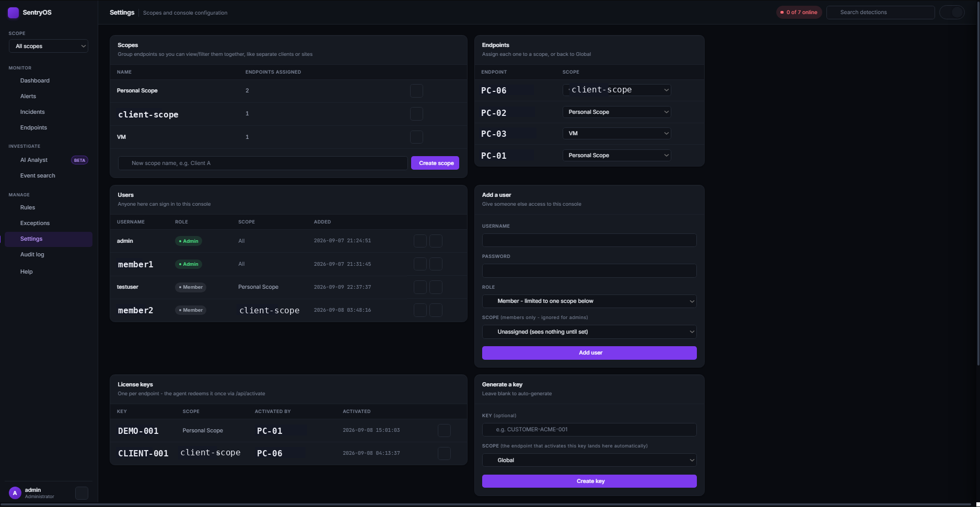
Task: Click the client-scope name in Scopes table
Action: pos(148,114)
